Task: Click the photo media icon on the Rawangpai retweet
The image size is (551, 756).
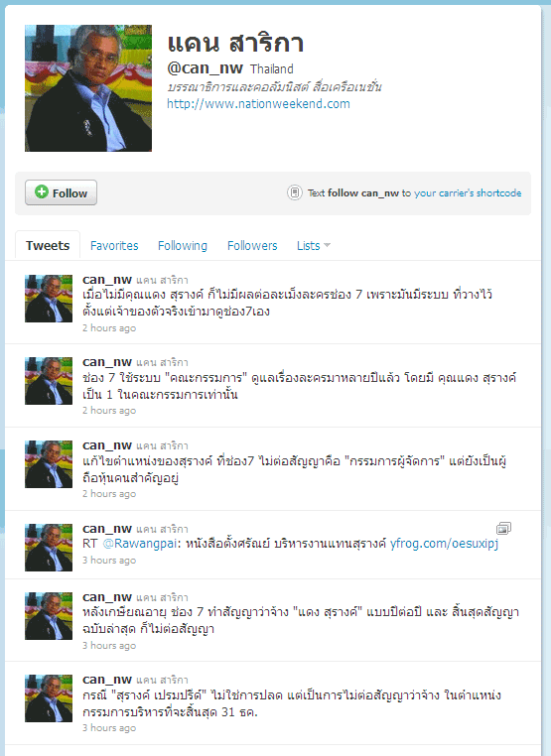Action: (x=503, y=529)
